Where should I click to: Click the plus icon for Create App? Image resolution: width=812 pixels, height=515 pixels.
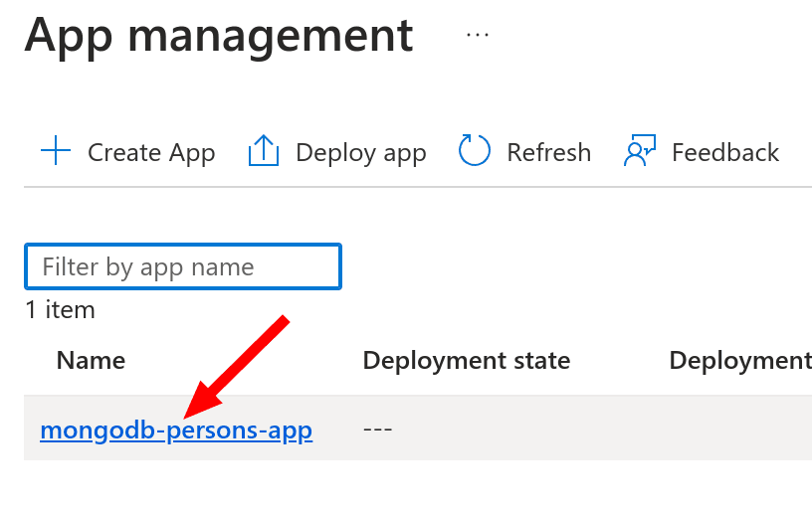pyautogui.click(x=56, y=152)
